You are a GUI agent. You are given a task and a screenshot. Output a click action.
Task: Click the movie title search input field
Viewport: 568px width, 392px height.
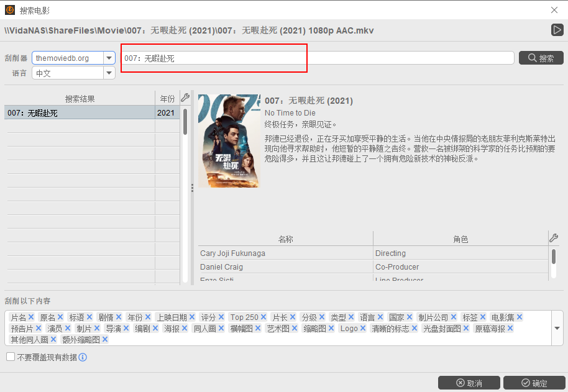[x=317, y=58]
